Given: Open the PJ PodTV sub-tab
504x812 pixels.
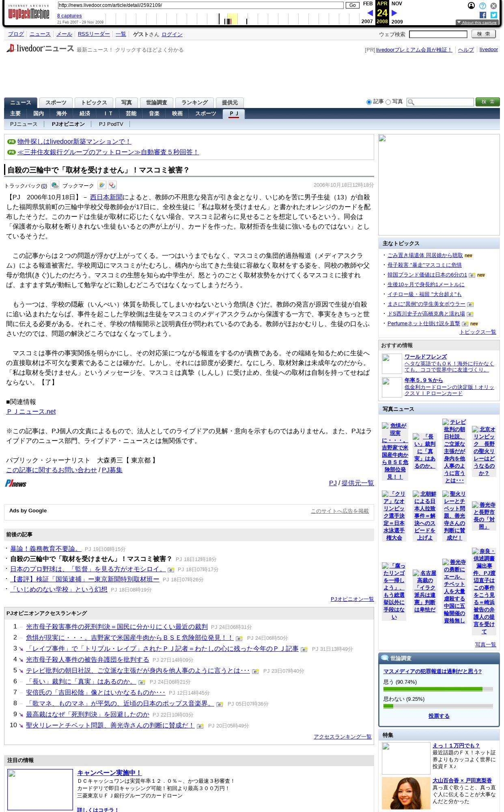Looking at the screenshot, I should tap(111, 124).
